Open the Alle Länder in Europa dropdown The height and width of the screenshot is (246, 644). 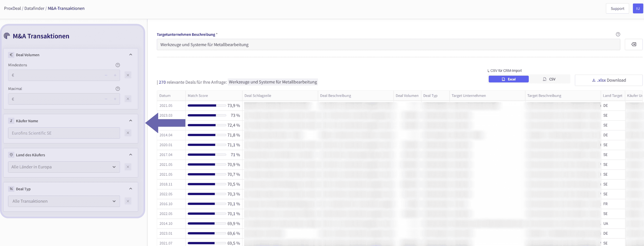pyautogui.click(x=64, y=167)
